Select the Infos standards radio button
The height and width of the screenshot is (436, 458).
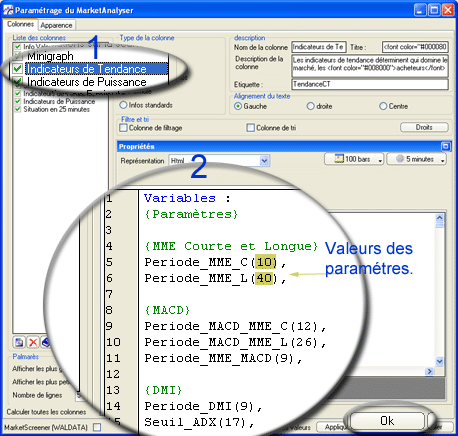point(123,105)
